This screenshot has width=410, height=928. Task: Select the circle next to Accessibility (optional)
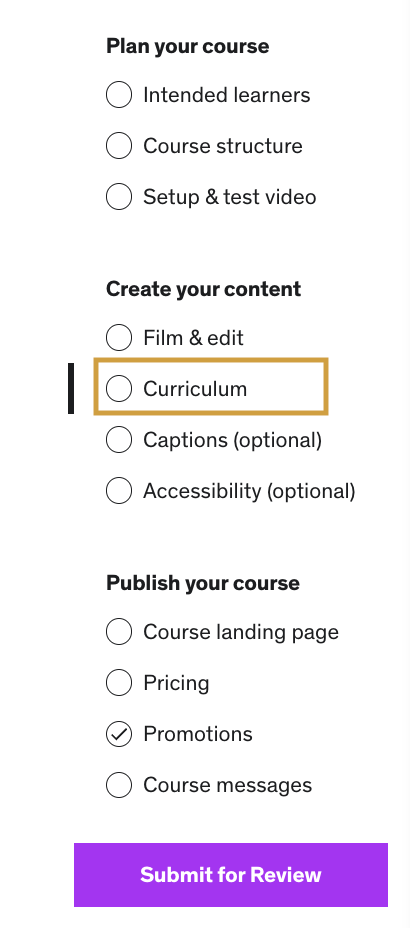[x=119, y=491]
